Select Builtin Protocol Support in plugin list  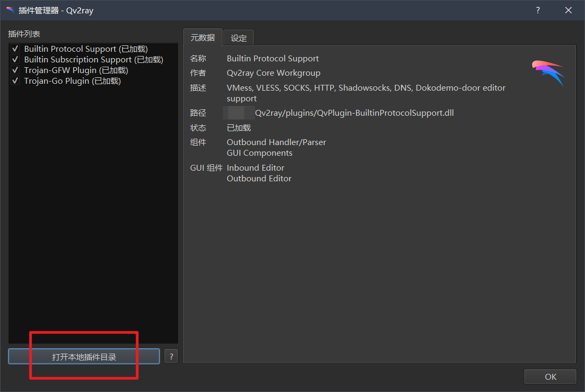(86, 49)
